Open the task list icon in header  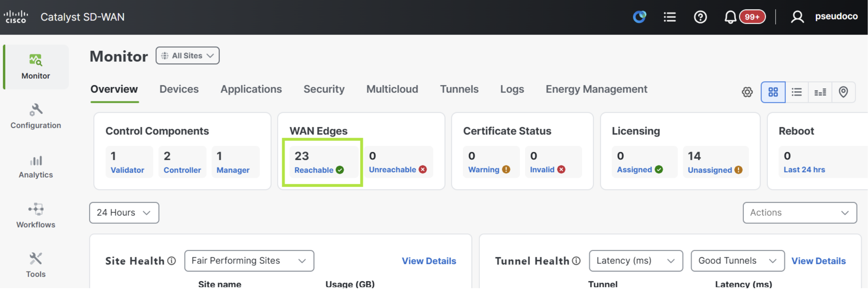(x=670, y=17)
